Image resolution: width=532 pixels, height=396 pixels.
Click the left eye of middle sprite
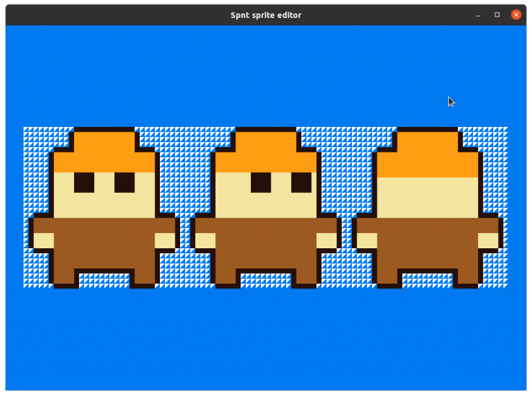pos(261,182)
